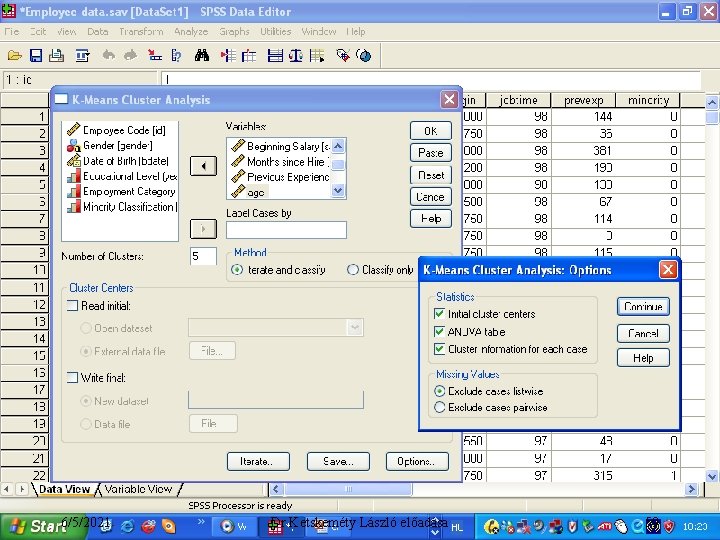This screenshot has height=540, width=720.
Task: Click the Weight Cases scales icon
Action: point(296,56)
